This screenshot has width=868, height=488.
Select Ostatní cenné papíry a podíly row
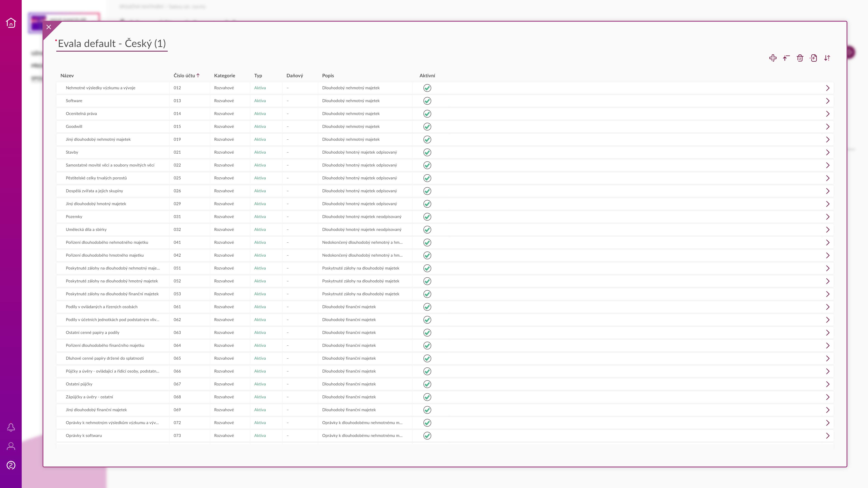445,332
